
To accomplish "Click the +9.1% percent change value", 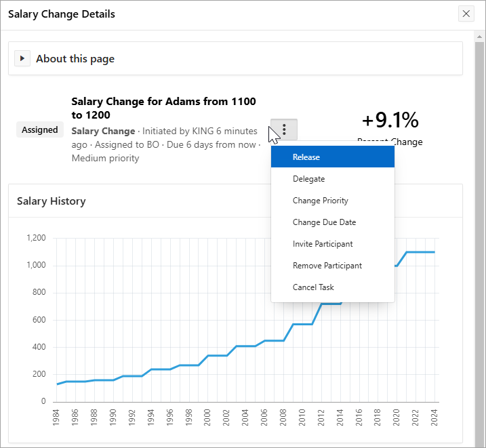I will [x=390, y=120].
